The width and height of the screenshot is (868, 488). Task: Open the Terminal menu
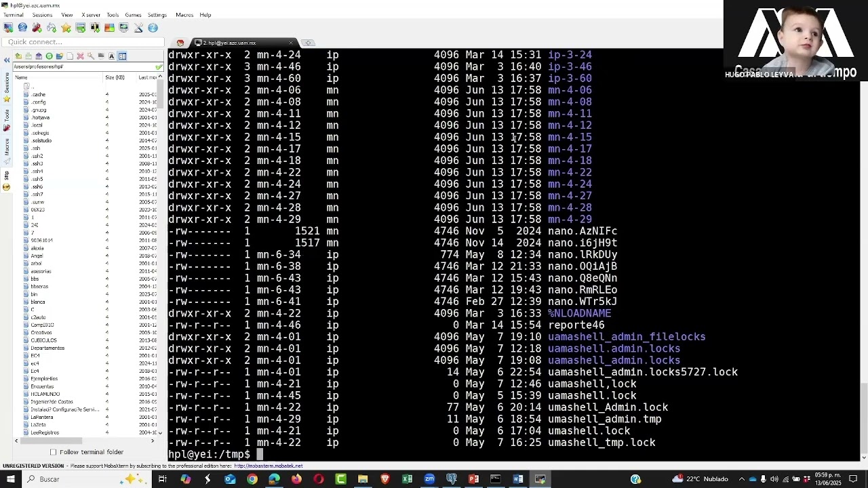tap(14, 15)
